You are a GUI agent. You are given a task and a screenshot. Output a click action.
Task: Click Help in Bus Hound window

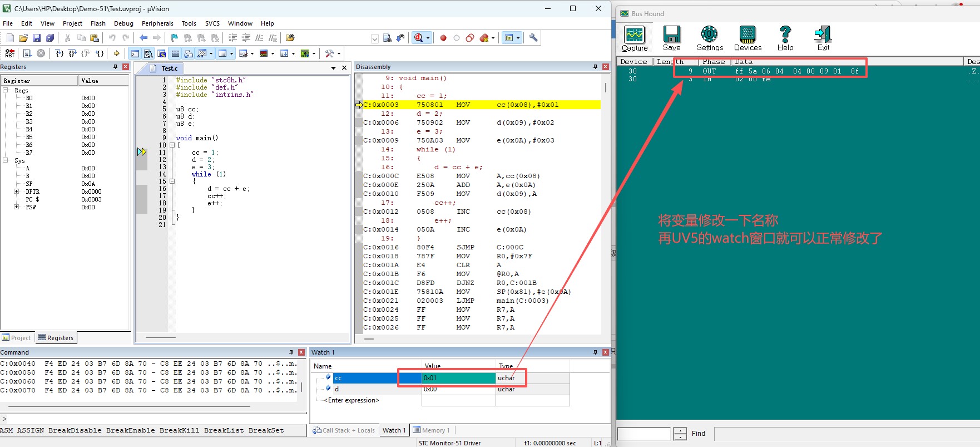[x=785, y=39]
